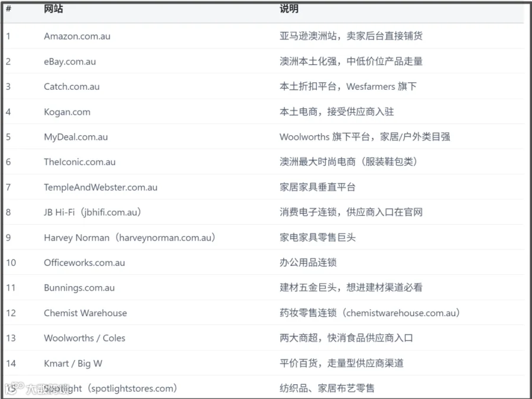The image size is (532, 399).
Task: Click description 消费电子连锁，供应商入口在官网
Action: point(351,212)
